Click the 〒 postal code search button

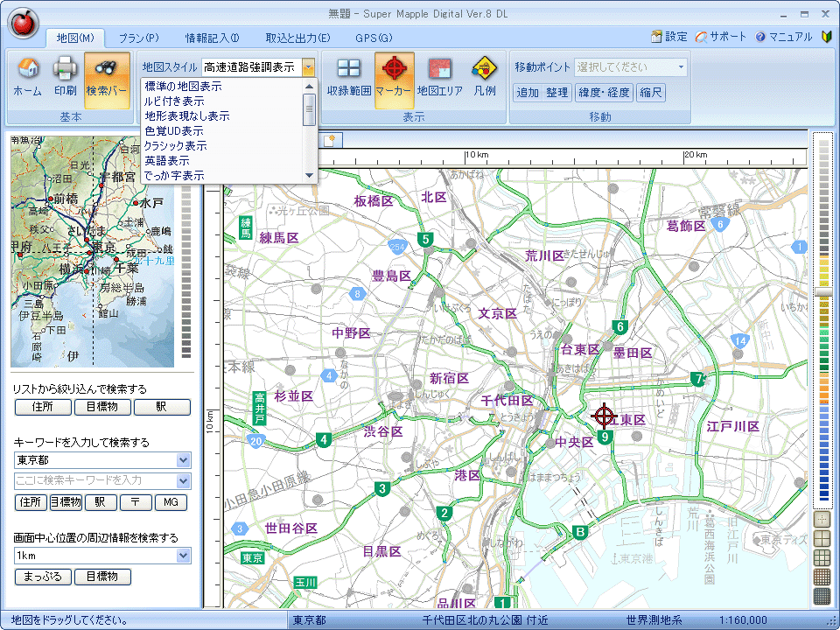coord(136,502)
